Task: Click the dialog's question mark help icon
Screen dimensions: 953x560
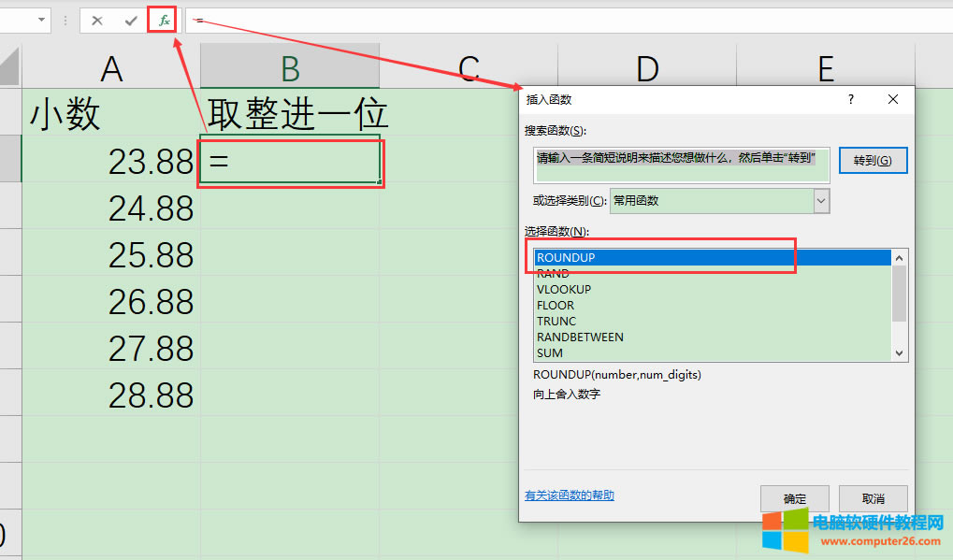Action: click(849, 99)
